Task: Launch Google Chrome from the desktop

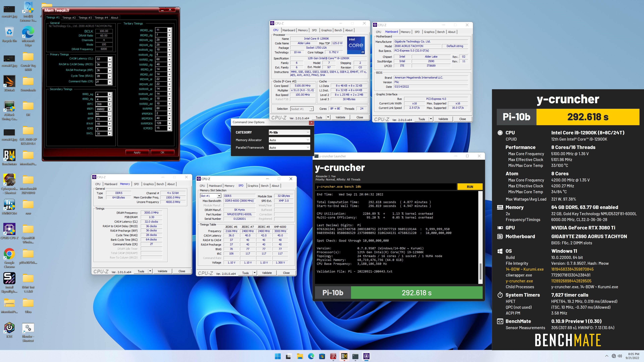Action: pyautogui.click(x=9, y=258)
